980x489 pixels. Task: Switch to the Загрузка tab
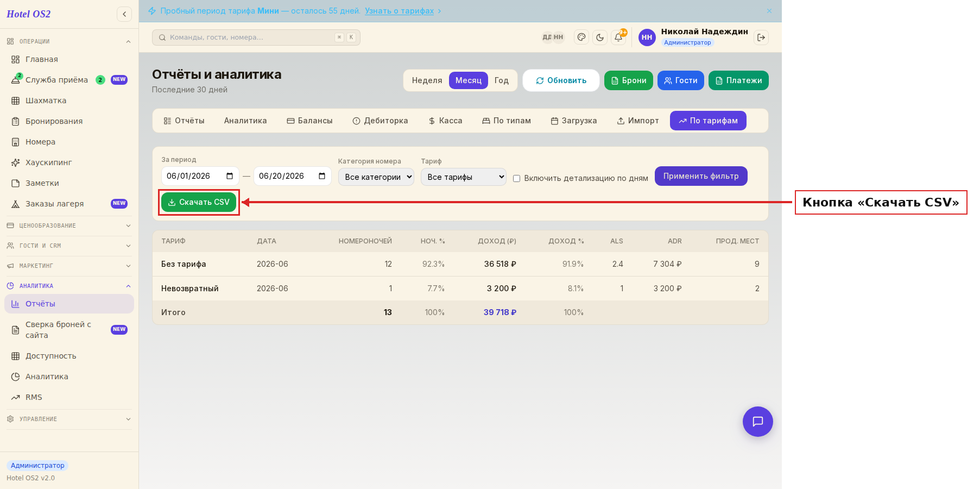(574, 121)
